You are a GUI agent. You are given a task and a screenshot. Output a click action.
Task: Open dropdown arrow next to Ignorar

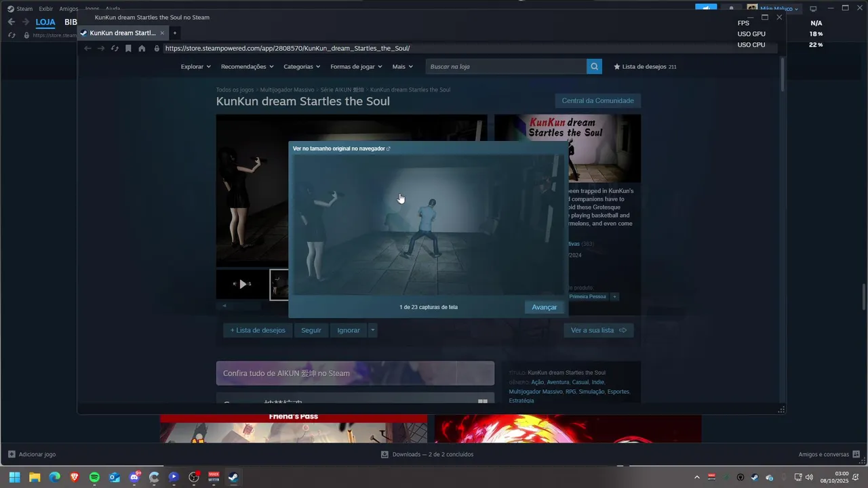372,330
